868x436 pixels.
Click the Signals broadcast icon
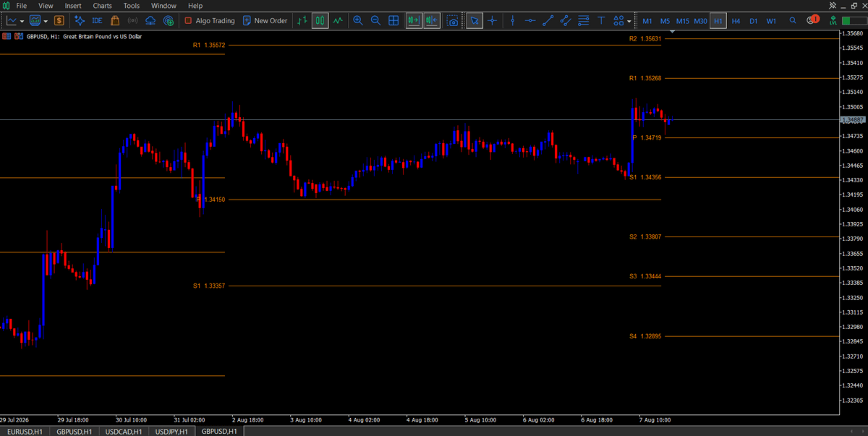coord(132,21)
